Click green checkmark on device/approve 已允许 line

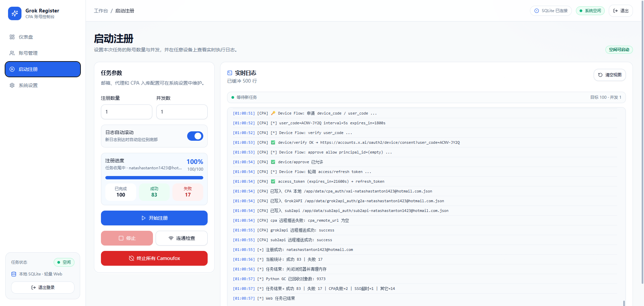coord(273,162)
